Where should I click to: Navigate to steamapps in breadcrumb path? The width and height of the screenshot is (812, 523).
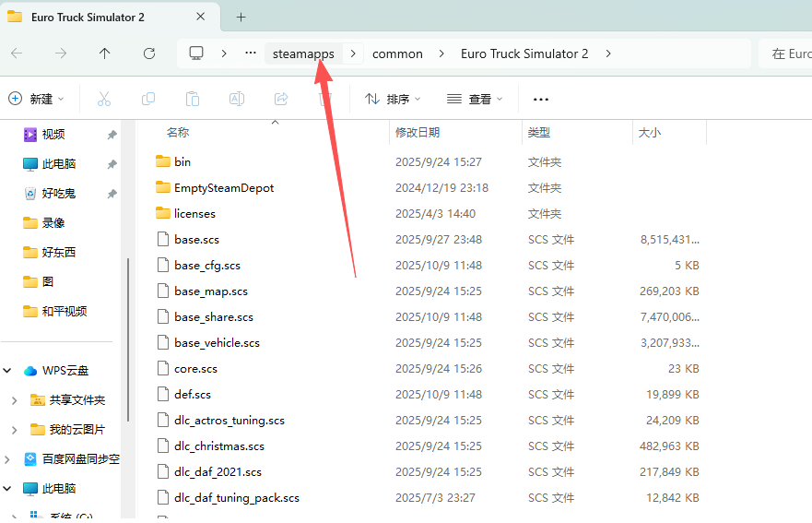coord(303,53)
